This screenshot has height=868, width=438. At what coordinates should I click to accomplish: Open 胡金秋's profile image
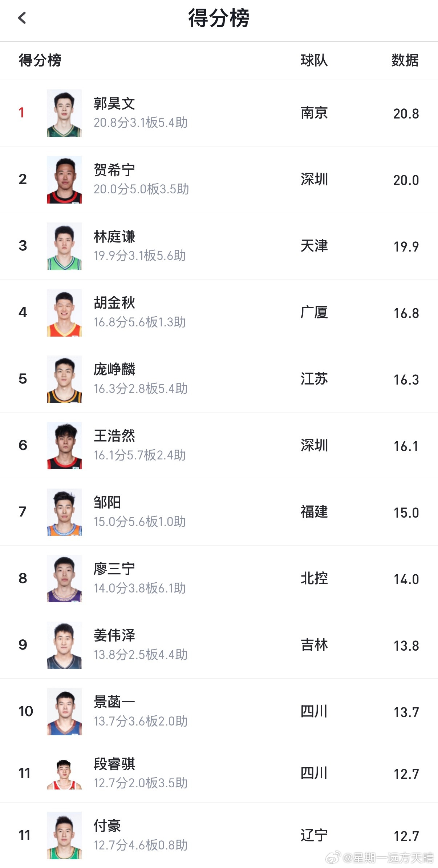point(64,313)
